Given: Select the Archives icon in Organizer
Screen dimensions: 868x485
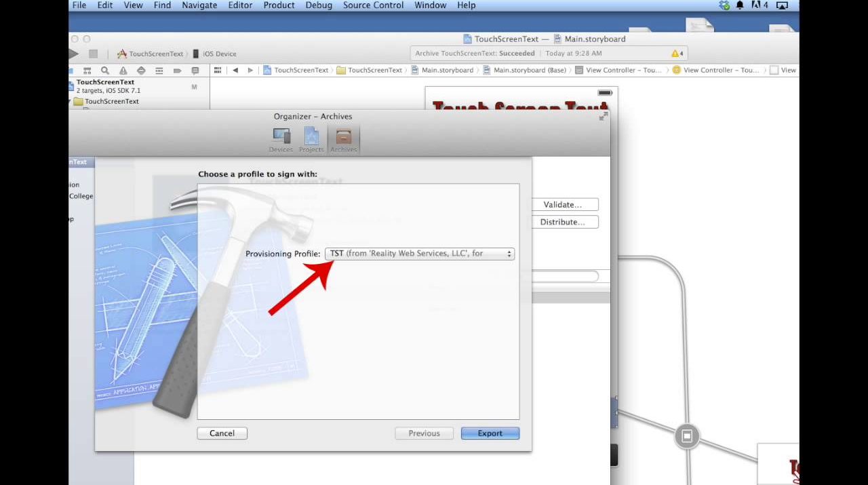Looking at the screenshot, I should pyautogui.click(x=343, y=139).
